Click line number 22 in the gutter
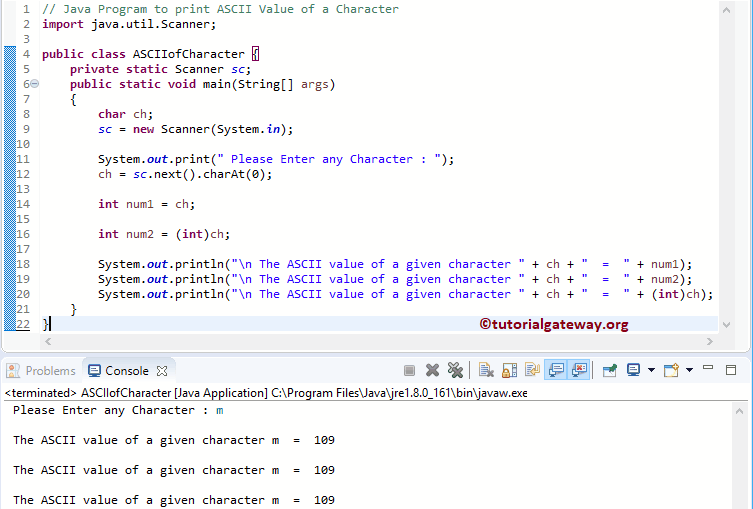The image size is (753, 509). coord(23,324)
